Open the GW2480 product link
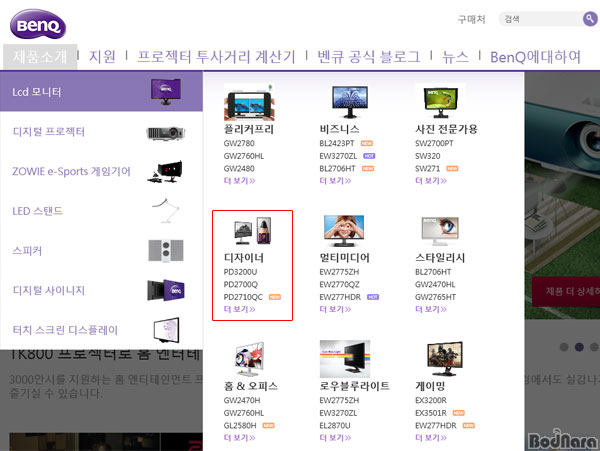 [x=239, y=169]
